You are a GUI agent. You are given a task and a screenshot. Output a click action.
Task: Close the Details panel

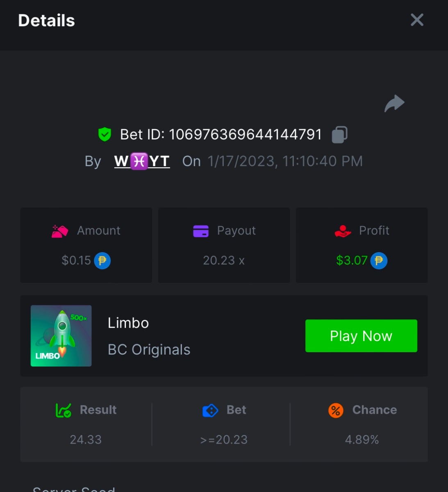[x=417, y=20]
